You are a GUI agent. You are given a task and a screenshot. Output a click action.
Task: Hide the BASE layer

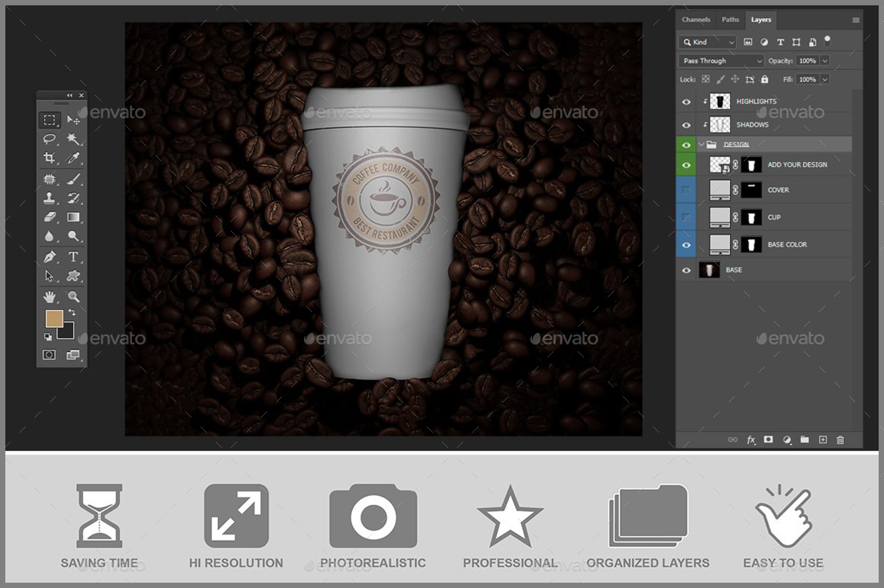686,271
